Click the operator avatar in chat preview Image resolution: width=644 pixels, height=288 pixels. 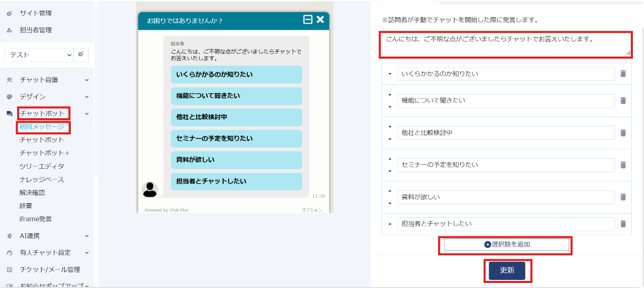tap(150, 189)
